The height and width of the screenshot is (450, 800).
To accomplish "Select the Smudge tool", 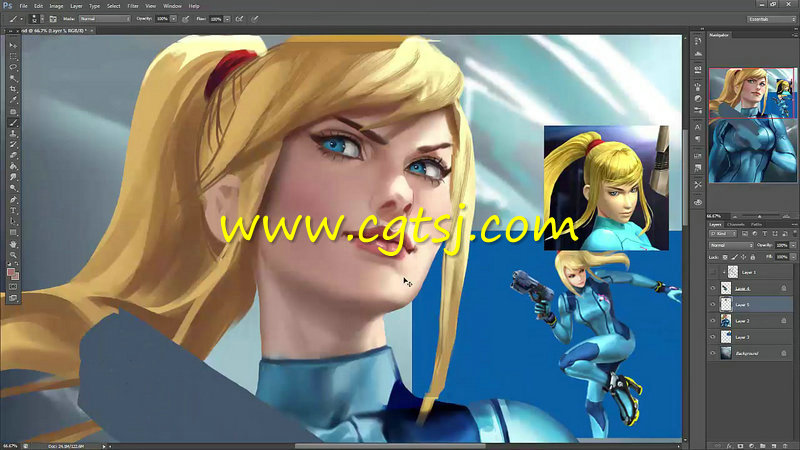I will click(x=13, y=178).
